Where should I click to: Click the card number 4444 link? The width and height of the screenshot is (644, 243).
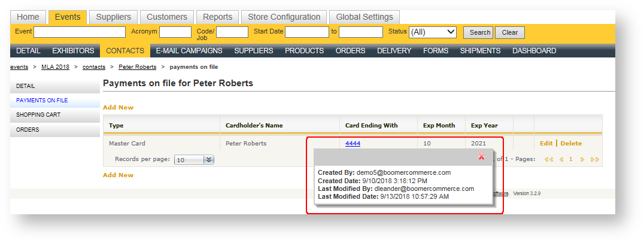click(353, 144)
